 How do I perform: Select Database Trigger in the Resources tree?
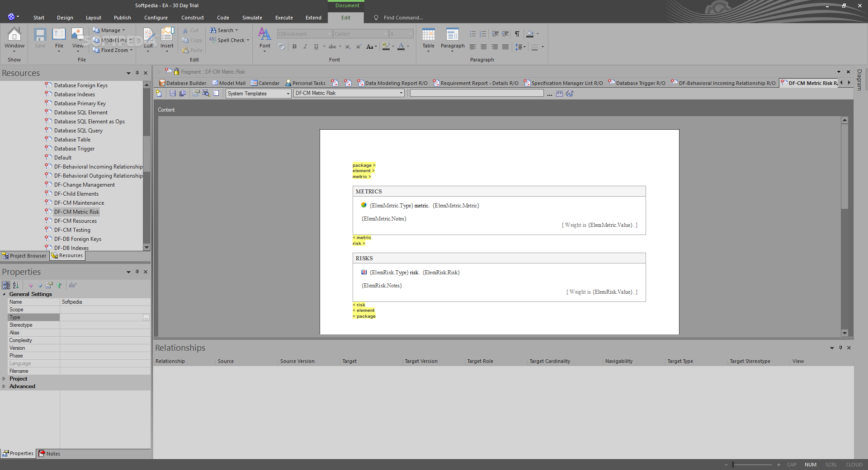point(74,149)
